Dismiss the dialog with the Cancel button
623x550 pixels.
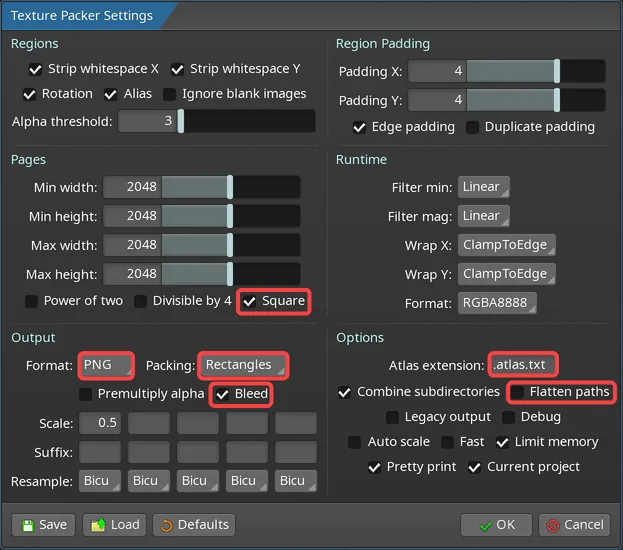click(x=573, y=525)
